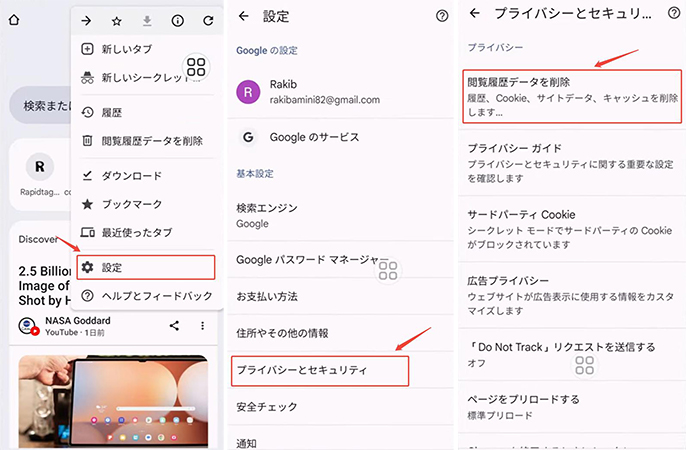Image resolution: width=686 pixels, height=450 pixels.
Task: Open プライバシー ガイド
Action: tap(572, 163)
